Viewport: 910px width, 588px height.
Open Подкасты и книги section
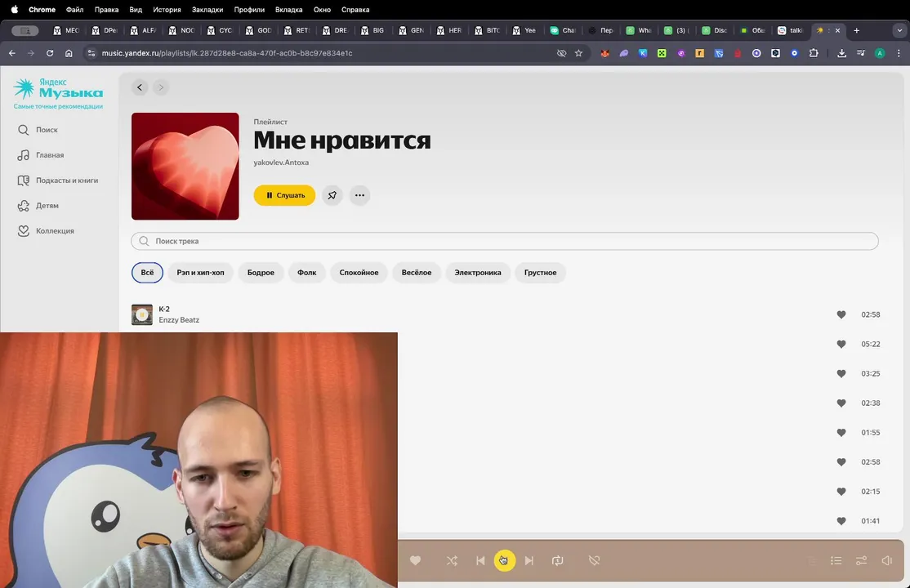click(x=57, y=180)
